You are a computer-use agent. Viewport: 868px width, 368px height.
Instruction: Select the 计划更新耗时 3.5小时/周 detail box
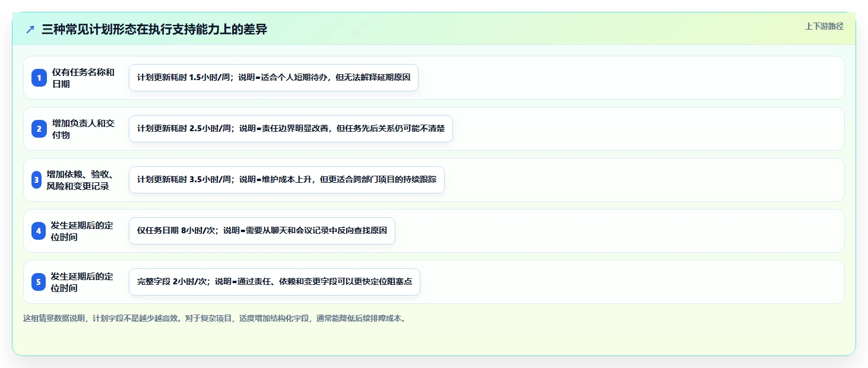(x=287, y=180)
